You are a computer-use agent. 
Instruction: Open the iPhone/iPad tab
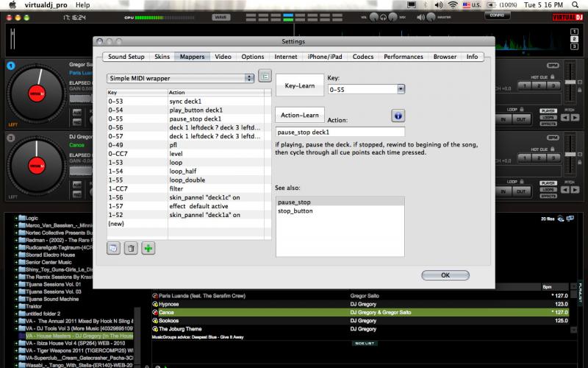click(x=325, y=57)
